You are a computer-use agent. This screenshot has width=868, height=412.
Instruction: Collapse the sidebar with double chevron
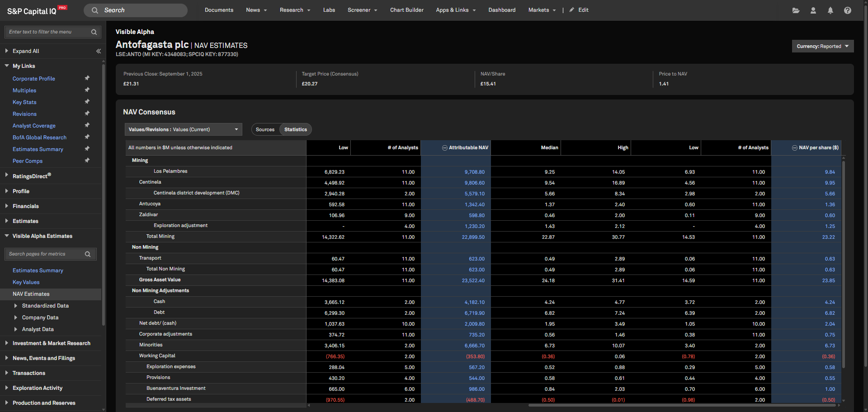click(x=99, y=51)
